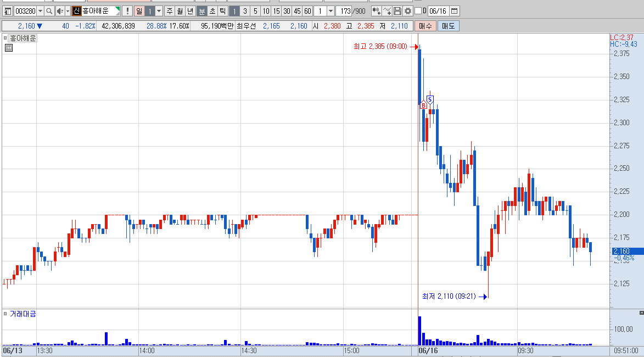Click the 매도 sell button

(449, 26)
